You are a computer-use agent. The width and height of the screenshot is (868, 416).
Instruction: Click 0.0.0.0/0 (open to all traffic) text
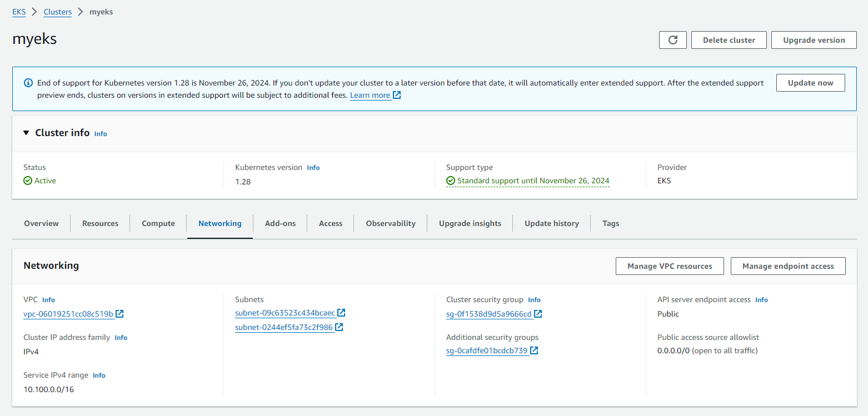(707, 350)
